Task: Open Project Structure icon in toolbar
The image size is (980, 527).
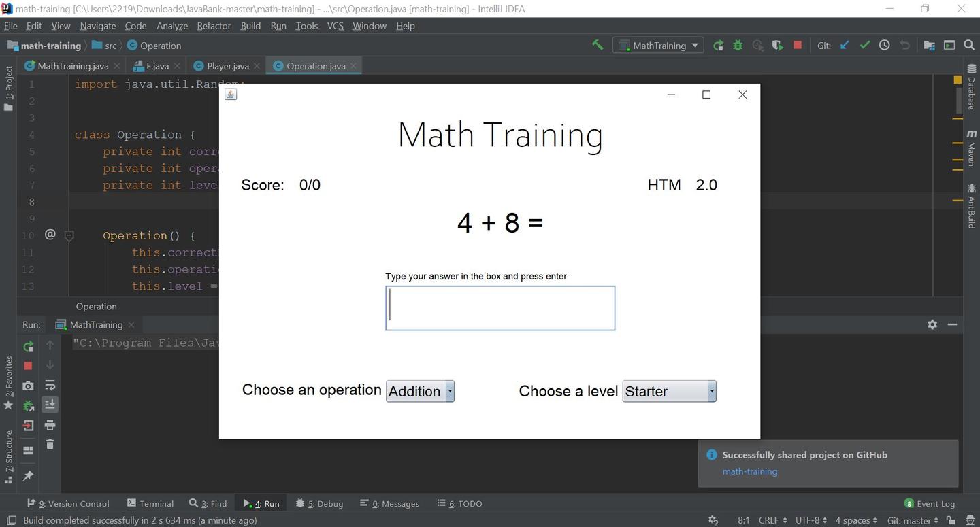Action: (x=929, y=46)
